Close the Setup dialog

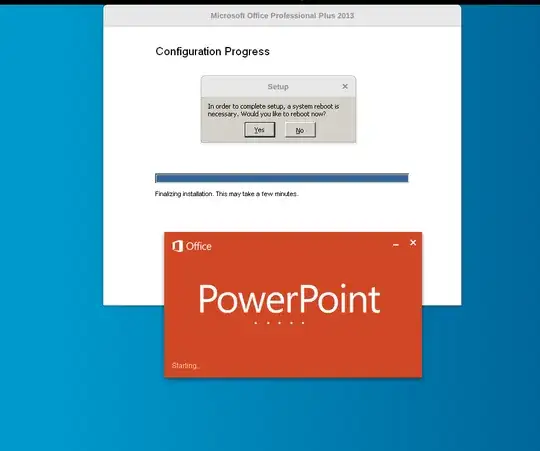pos(345,86)
